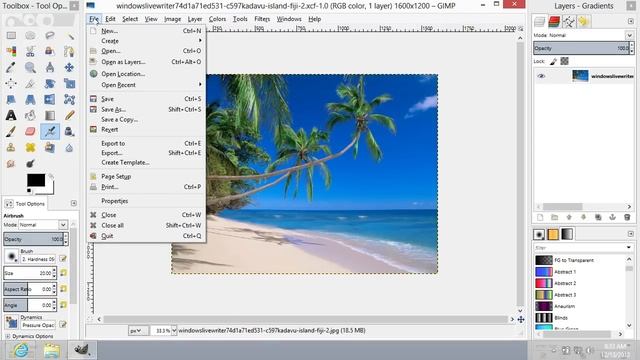Select the Blur/Sharpen tool
The height and width of the screenshot is (360, 640).
click(x=69, y=147)
